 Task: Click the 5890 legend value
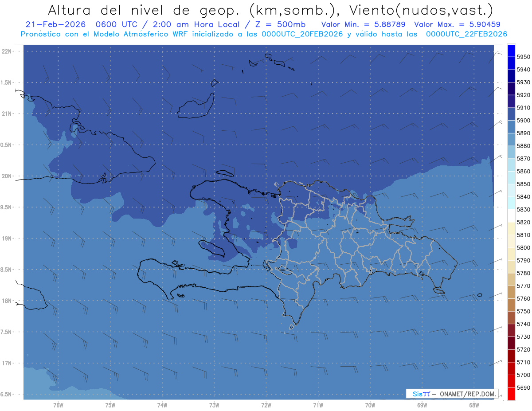pyautogui.click(x=523, y=133)
